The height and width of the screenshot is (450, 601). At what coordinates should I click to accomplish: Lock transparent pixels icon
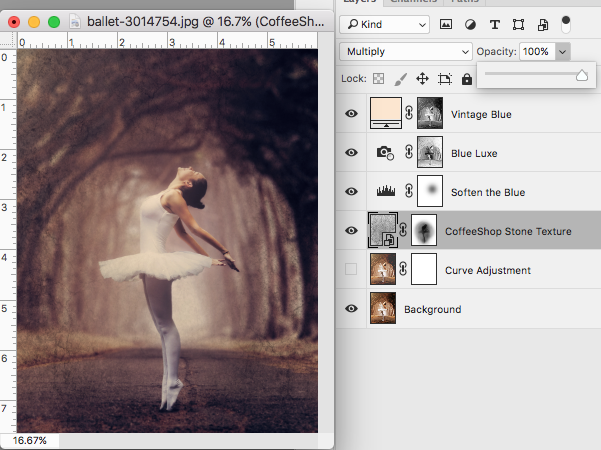point(378,79)
